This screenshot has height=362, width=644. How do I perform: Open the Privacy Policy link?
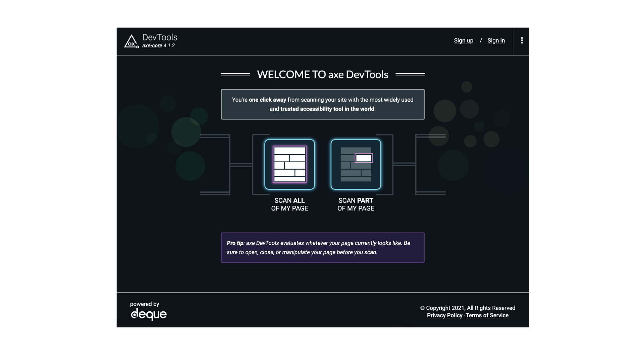tap(444, 315)
